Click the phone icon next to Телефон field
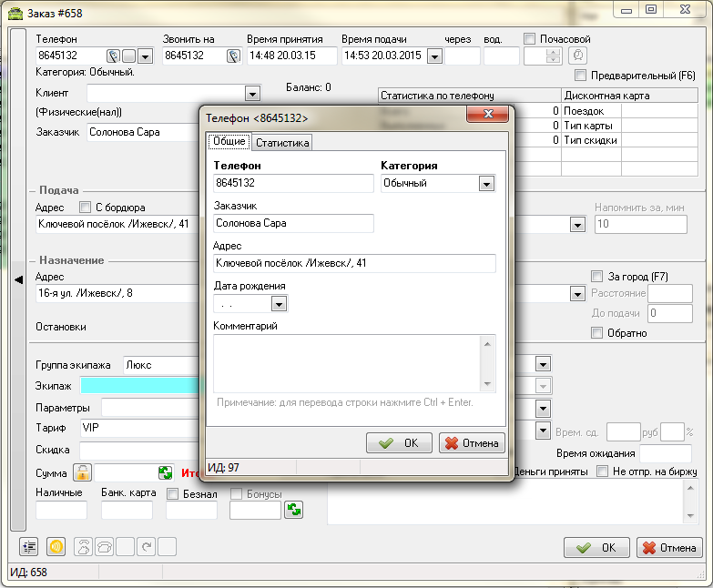 (114, 56)
